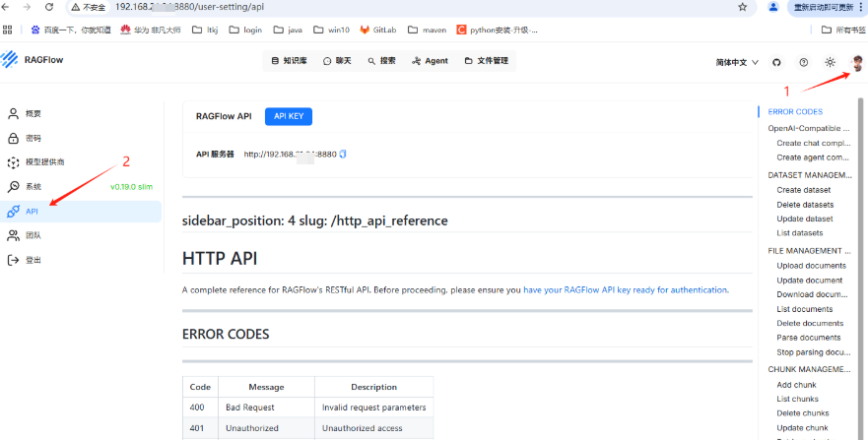Screen dimensions: 868x440
Task: Open the 百度一下 bookmark
Action: pyautogui.click(x=70, y=30)
